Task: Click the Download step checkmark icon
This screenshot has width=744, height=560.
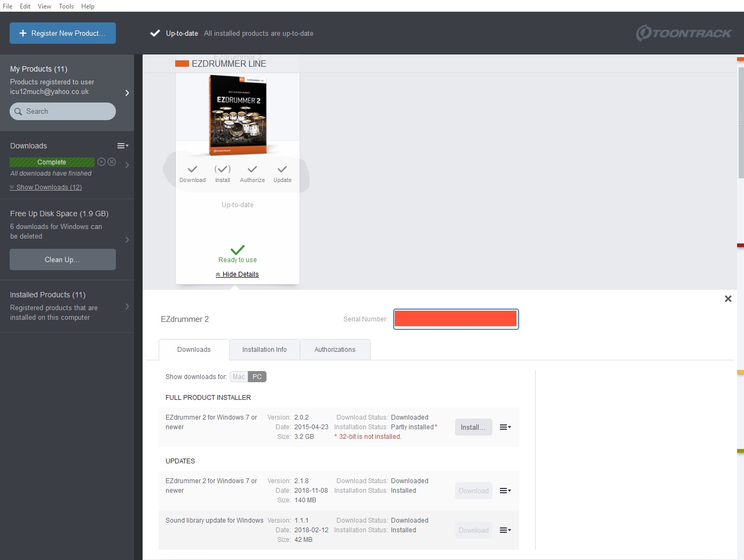Action: pos(192,169)
